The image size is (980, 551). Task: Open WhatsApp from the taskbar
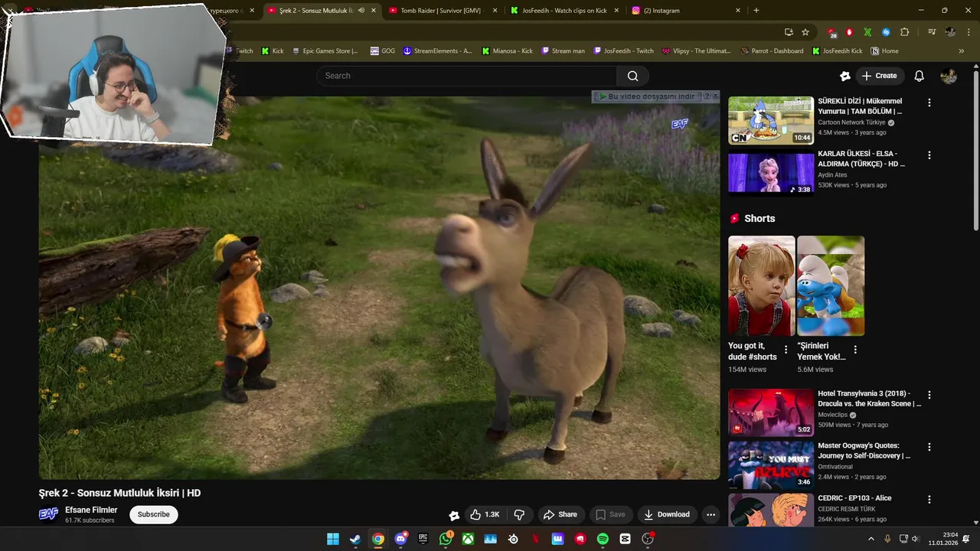[x=446, y=539]
